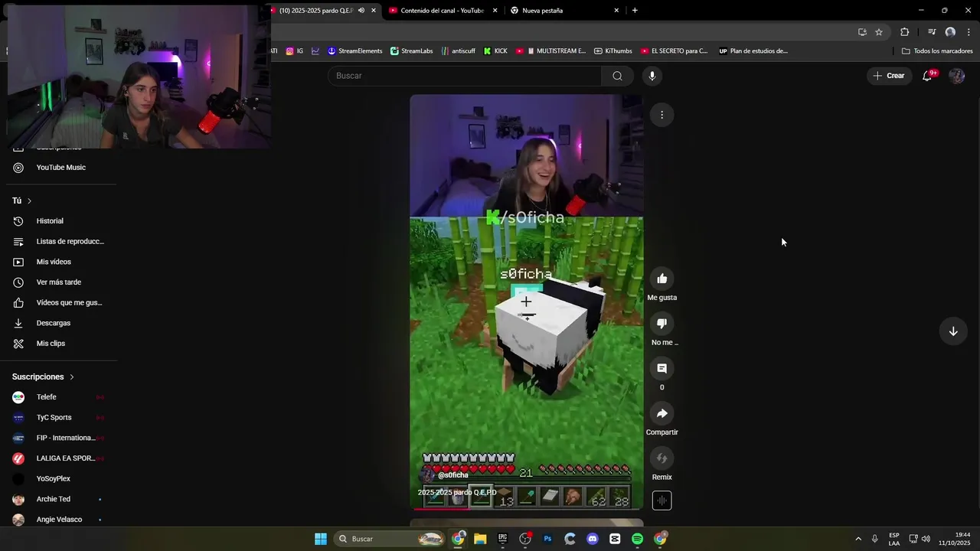Open the Short's three-dot options menu
Image resolution: width=980 pixels, height=551 pixels.
click(x=661, y=115)
